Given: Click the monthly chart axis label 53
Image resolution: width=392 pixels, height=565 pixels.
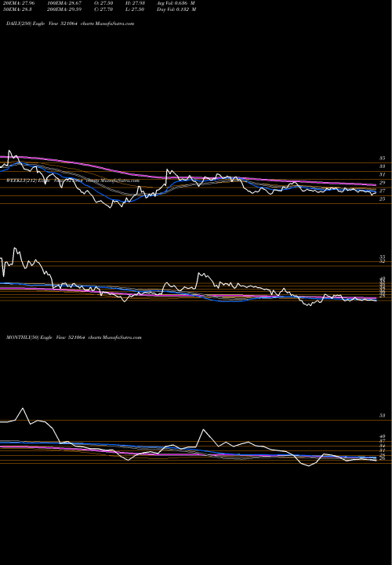Looking at the screenshot, I should click(x=382, y=415).
